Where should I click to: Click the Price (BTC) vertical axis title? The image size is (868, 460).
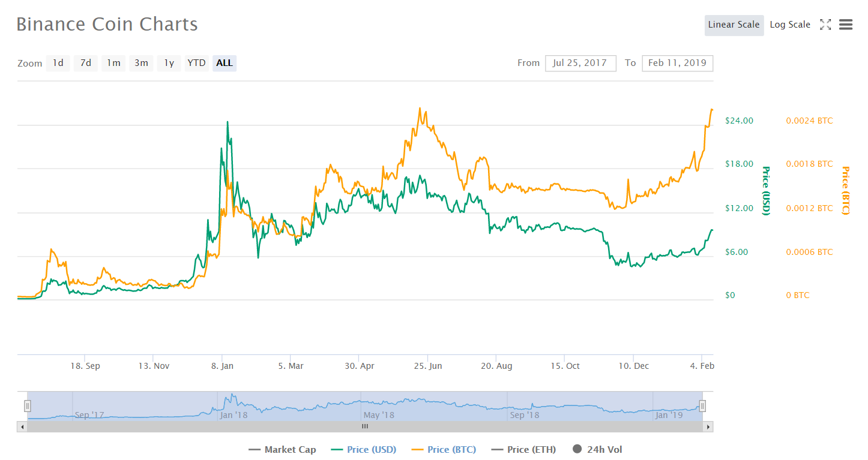tap(845, 190)
